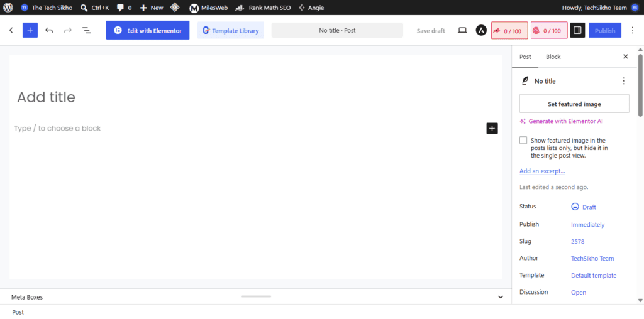Go back with the left chevron
The image size is (644, 319).
click(x=11, y=30)
